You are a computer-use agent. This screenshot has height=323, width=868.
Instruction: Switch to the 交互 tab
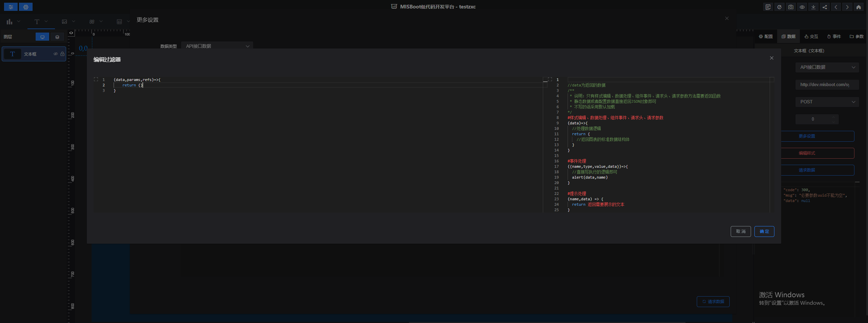(811, 37)
